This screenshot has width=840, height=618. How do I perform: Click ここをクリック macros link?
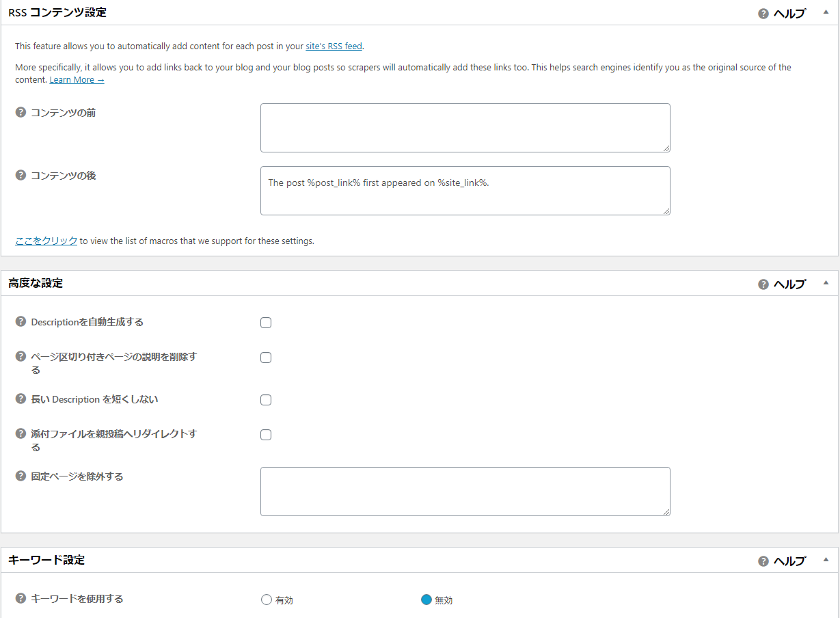point(46,241)
